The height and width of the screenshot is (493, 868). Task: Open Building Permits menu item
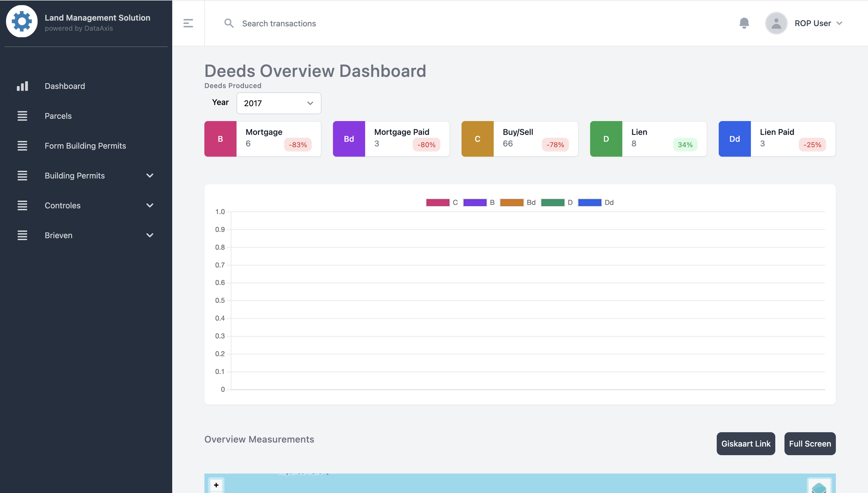pos(75,176)
